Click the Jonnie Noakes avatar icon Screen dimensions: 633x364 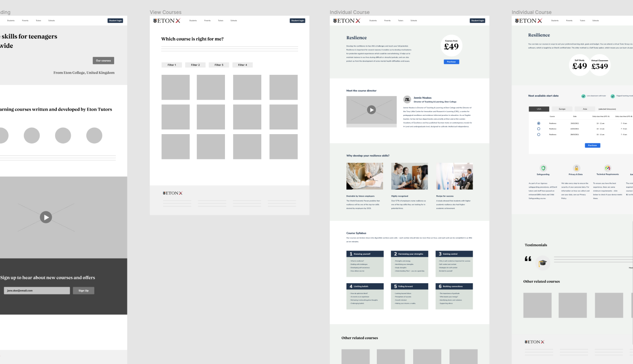pos(407,100)
